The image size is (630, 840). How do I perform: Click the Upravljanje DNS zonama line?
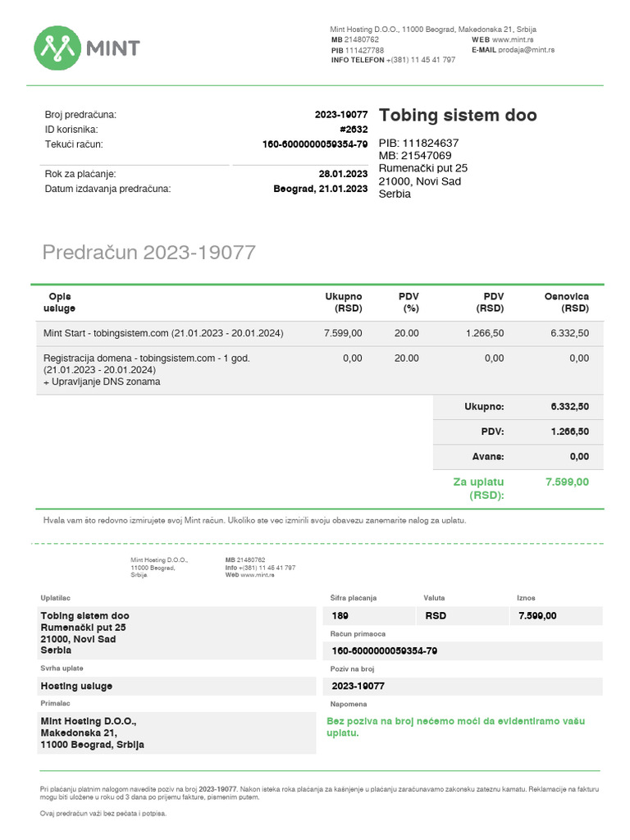pyautogui.click(x=102, y=381)
